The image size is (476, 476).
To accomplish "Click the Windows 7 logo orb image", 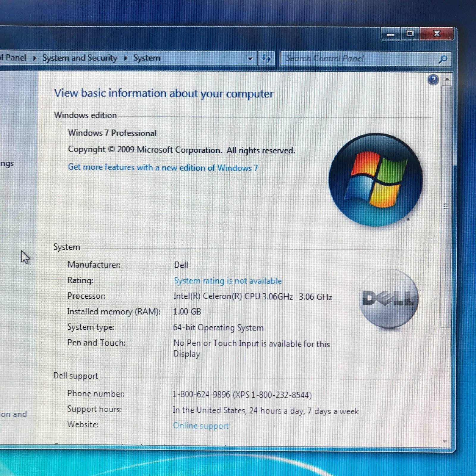I will coord(376,180).
